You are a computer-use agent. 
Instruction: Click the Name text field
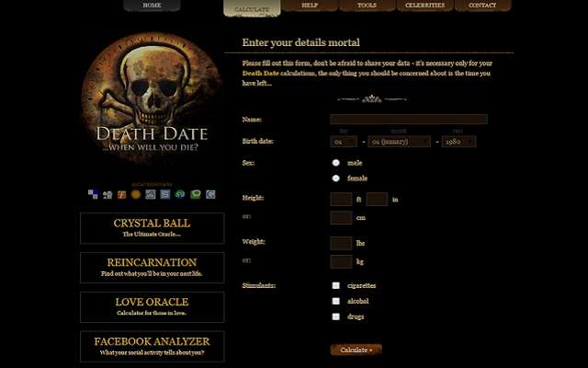click(408, 120)
